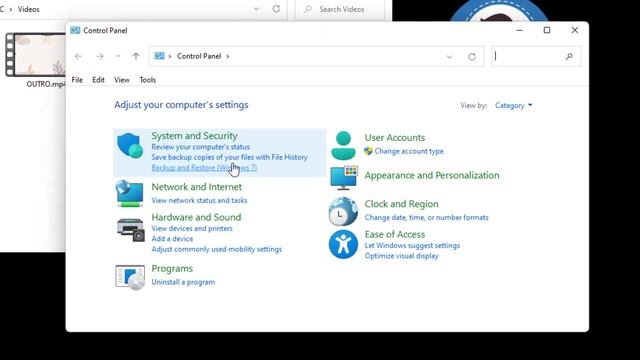Expand the Control Panel address bar history dropdown

[449, 57]
